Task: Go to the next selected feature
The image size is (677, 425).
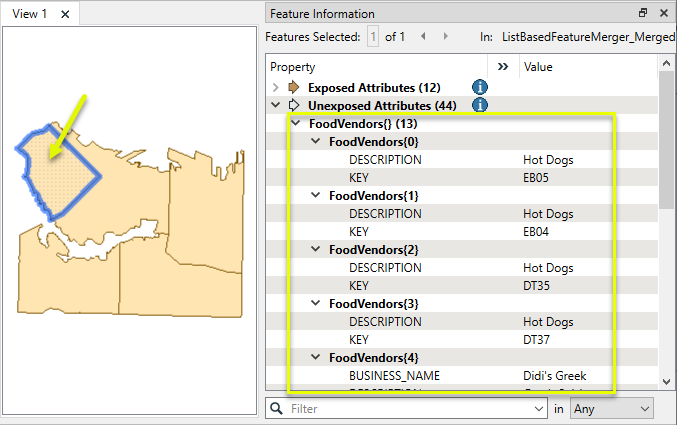Action: [443, 37]
